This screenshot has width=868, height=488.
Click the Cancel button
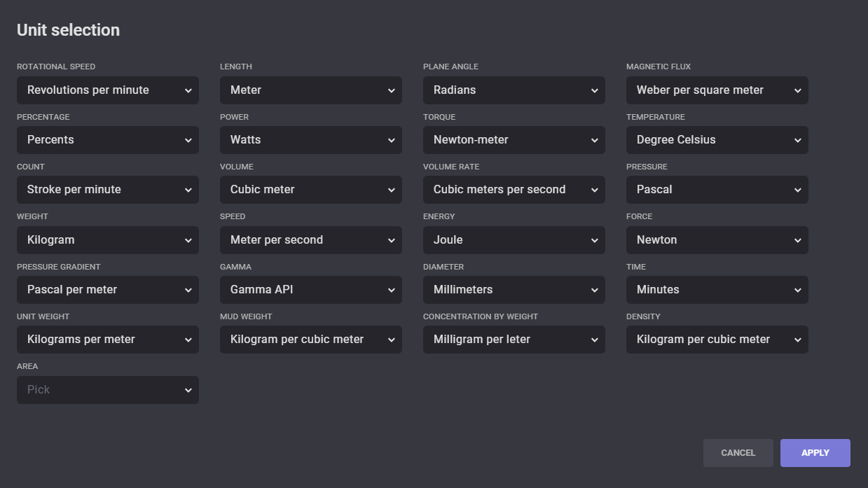click(738, 453)
